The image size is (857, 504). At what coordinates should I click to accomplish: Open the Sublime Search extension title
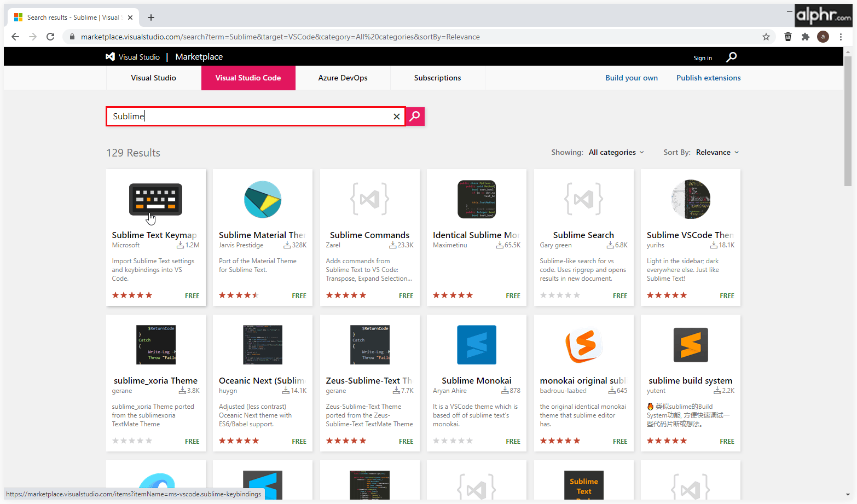(x=584, y=235)
